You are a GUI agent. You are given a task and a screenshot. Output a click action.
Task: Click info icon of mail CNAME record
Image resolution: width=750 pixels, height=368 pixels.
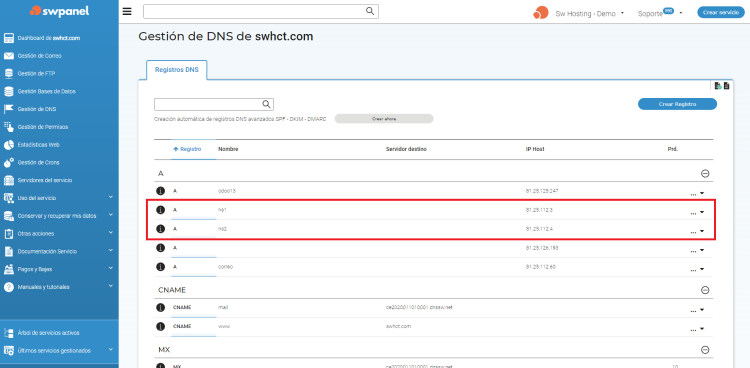coord(160,308)
